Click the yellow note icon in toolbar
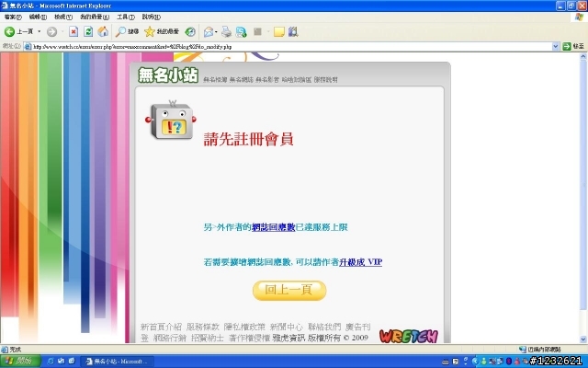This screenshot has width=588, height=368. [x=278, y=32]
